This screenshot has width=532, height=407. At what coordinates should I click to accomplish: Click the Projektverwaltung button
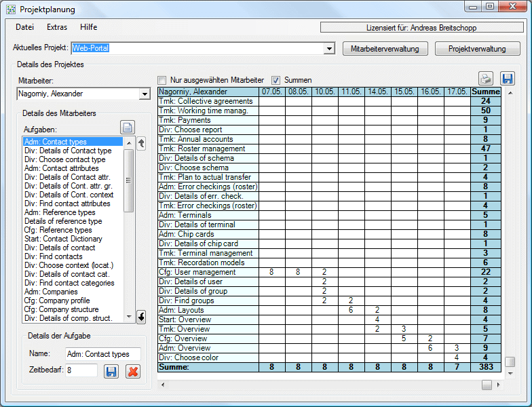coord(477,49)
